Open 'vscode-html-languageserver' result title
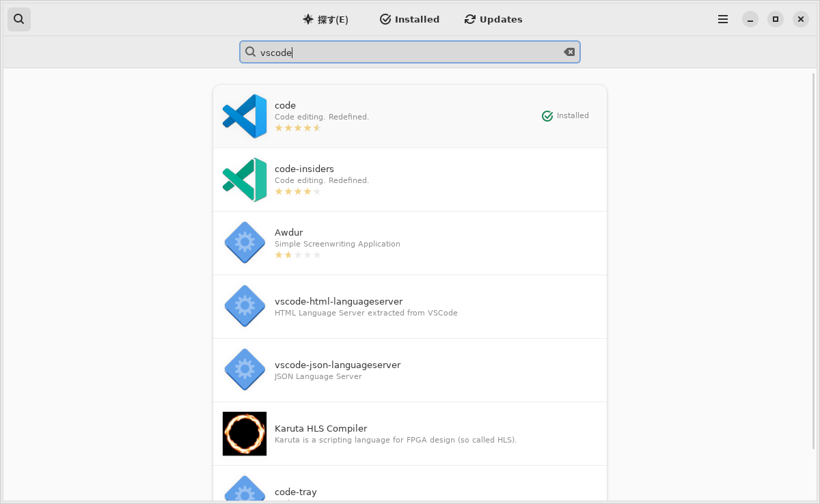 coord(338,301)
